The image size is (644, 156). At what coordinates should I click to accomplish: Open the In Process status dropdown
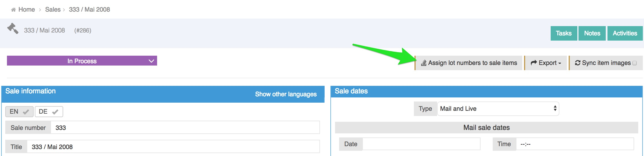click(x=82, y=61)
